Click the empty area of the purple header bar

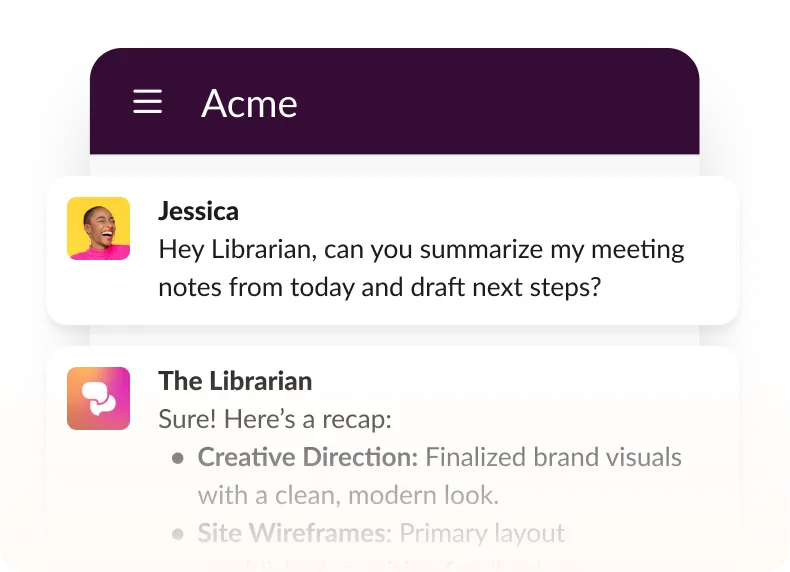pos(500,102)
